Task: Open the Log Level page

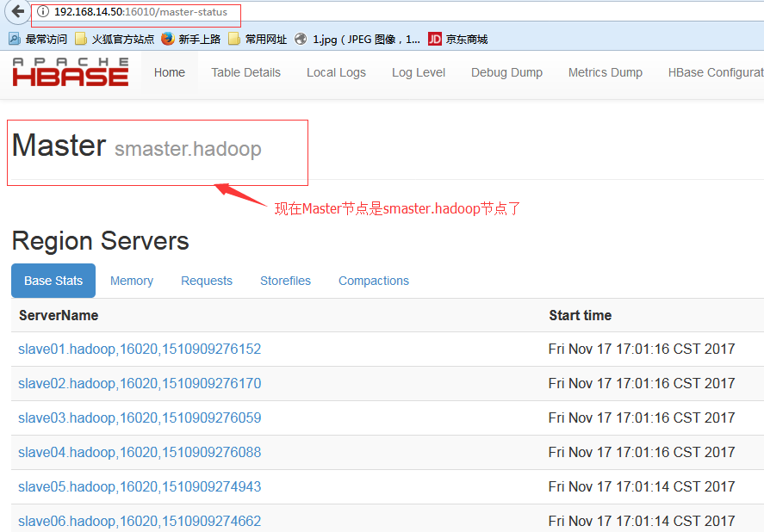Action: pyautogui.click(x=419, y=72)
